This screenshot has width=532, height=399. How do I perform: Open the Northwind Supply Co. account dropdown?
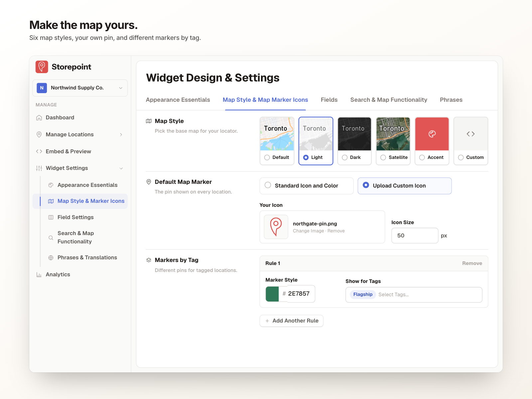(x=80, y=88)
